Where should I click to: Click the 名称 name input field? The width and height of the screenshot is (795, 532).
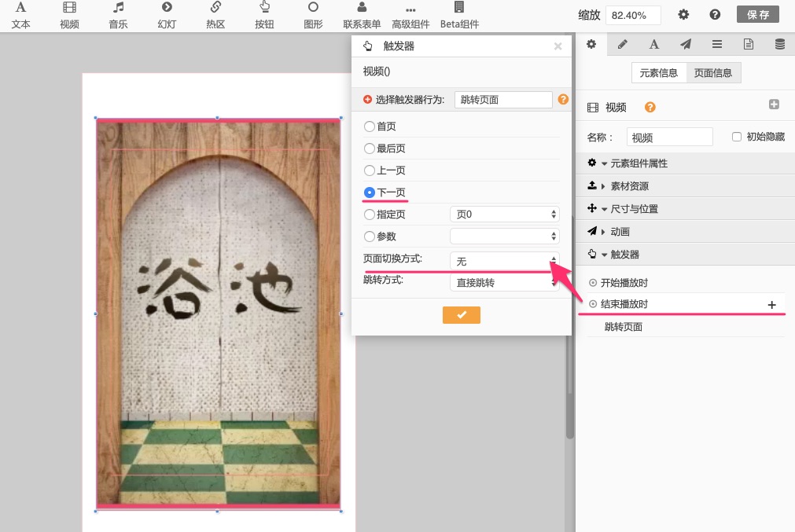[670, 138]
